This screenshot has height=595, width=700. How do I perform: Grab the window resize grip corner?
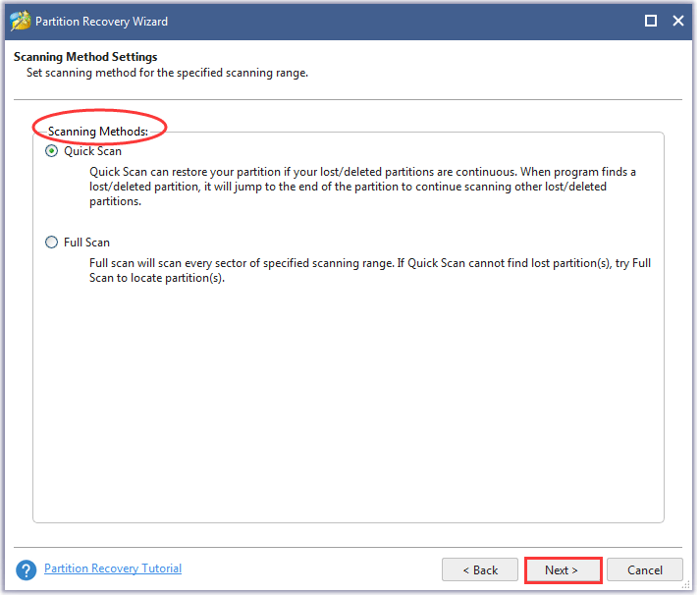click(686, 585)
